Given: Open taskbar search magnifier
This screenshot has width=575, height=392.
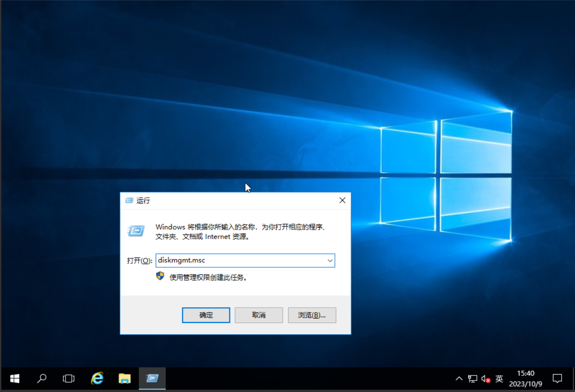Looking at the screenshot, I should click(41, 379).
